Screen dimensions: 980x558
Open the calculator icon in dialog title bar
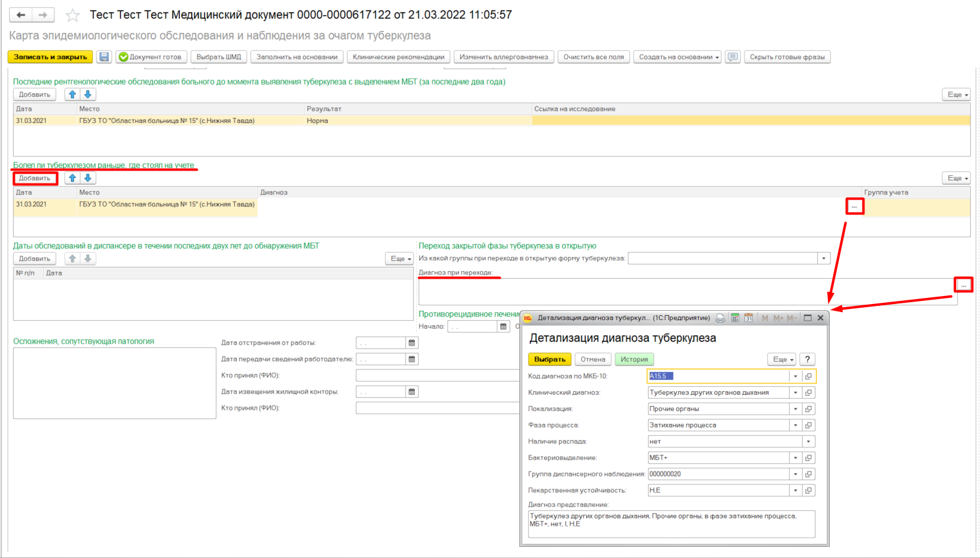coord(735,318)
